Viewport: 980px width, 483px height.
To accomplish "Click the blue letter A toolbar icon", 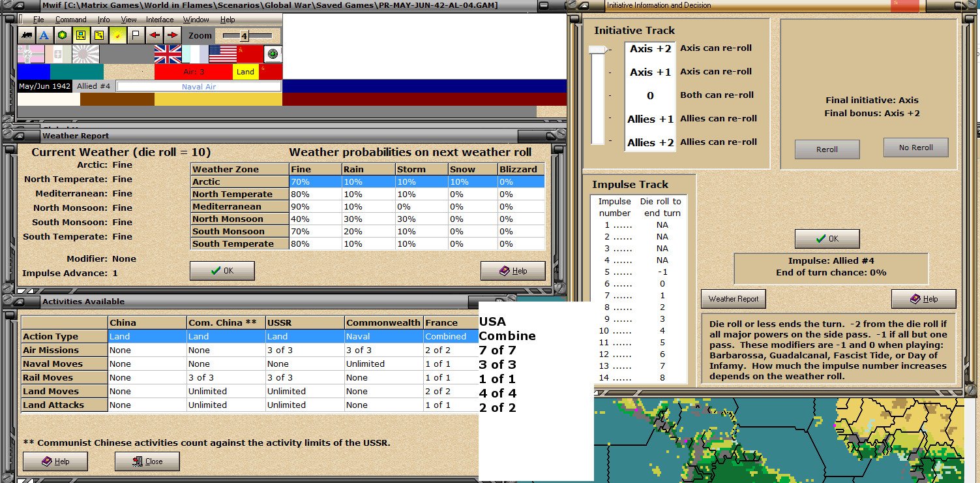I will (x=44, y=35).
